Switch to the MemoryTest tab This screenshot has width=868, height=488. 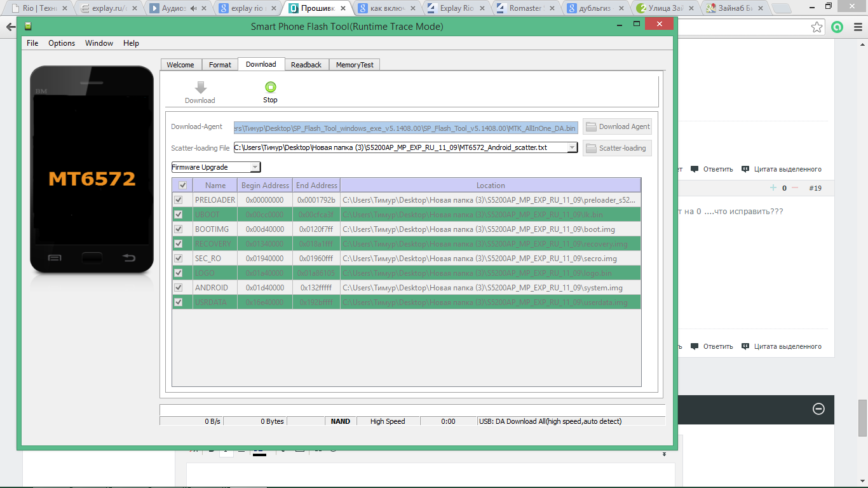(355, 65)
